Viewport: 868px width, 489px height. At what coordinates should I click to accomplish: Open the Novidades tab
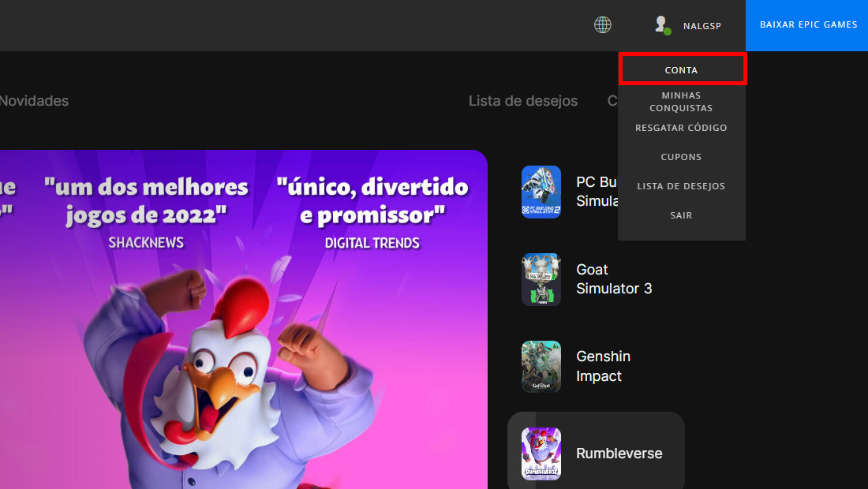(34, 101)
